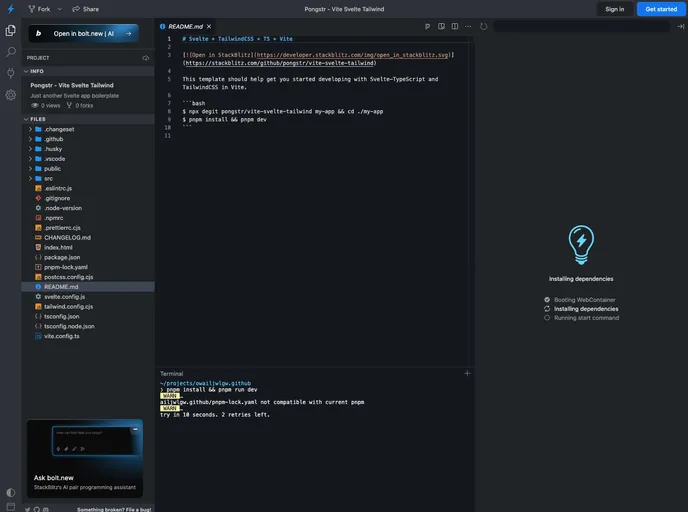Click the stackblitz.com/github URL in README
The image size is (688, 512).
tap(280, 63)
